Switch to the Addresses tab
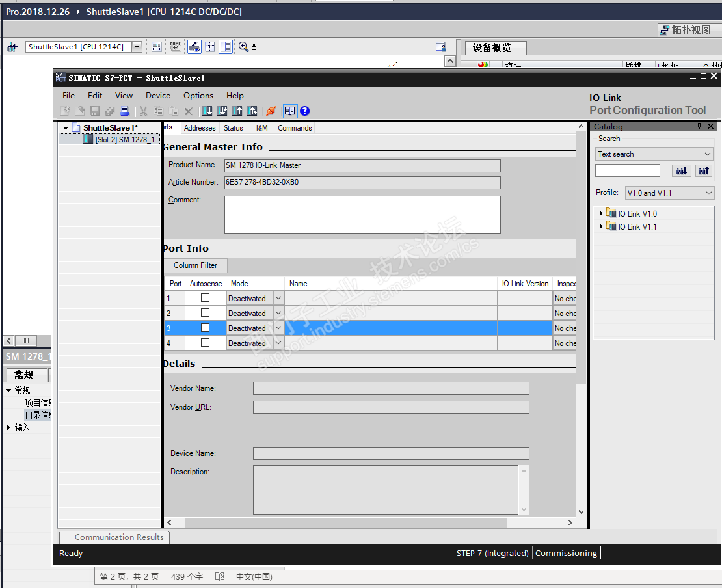This screenshot has height=588, width=722. point(200,128)
